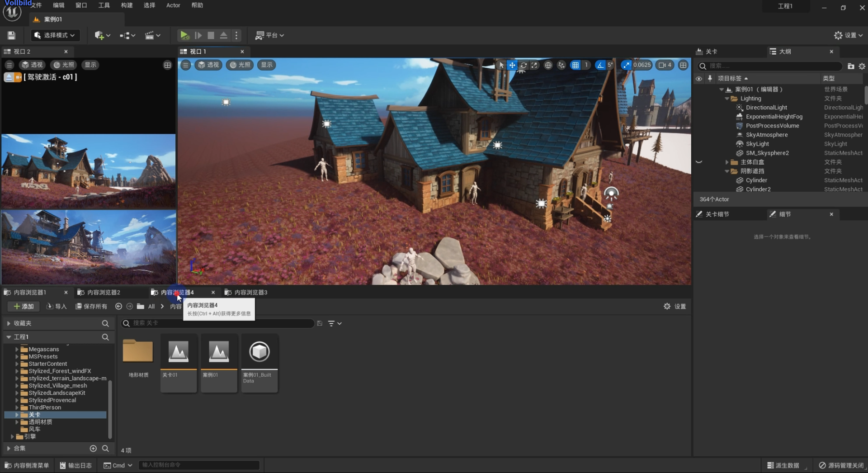Activate the rotate tool in viewport 1
Viewport: 868px width, 473px height.
(x=524, y=65)
